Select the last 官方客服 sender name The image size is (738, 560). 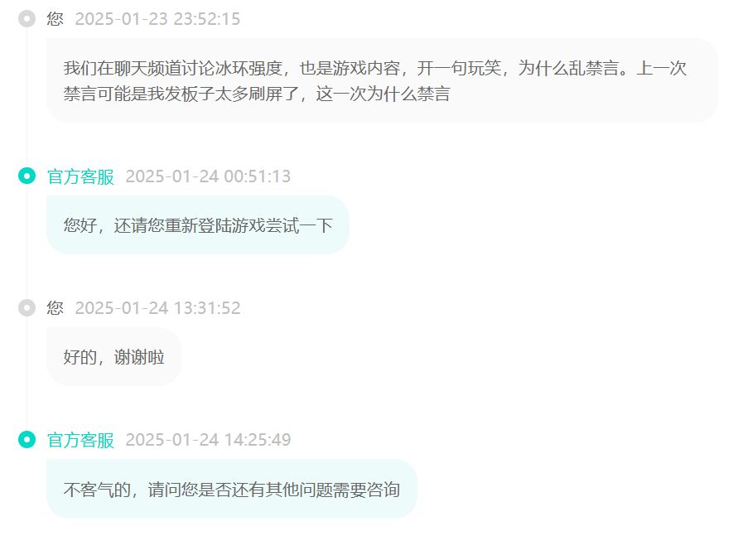[80, 440]
